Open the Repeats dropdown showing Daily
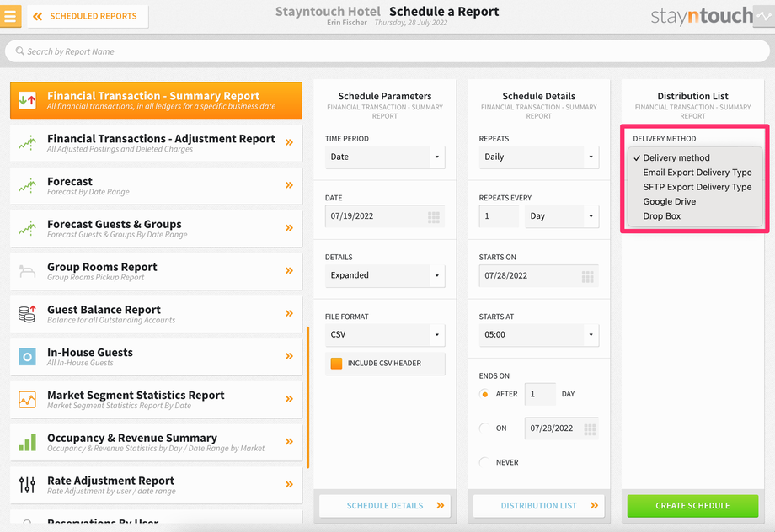775x532 pixels. point(539,157)
